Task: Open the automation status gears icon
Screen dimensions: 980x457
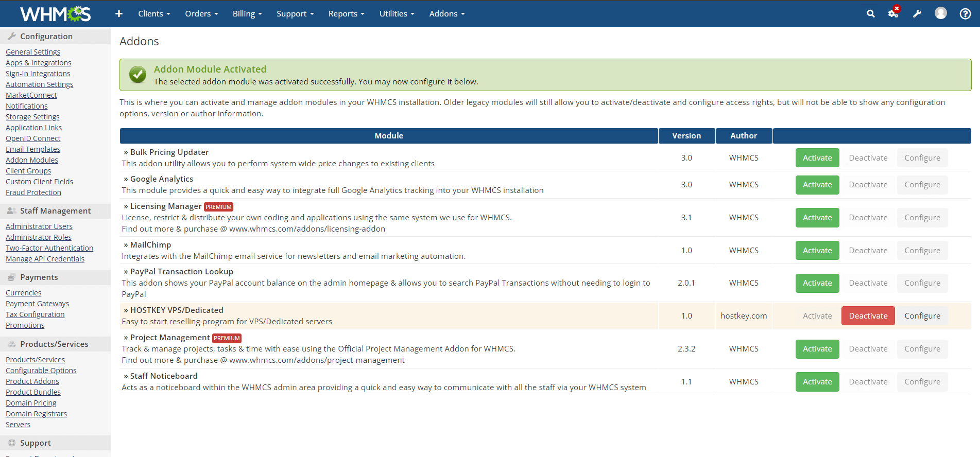Action: (x=893, y=14)
